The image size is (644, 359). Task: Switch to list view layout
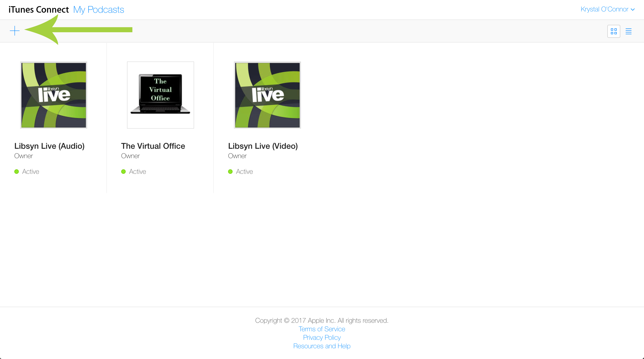coord(629,31)
